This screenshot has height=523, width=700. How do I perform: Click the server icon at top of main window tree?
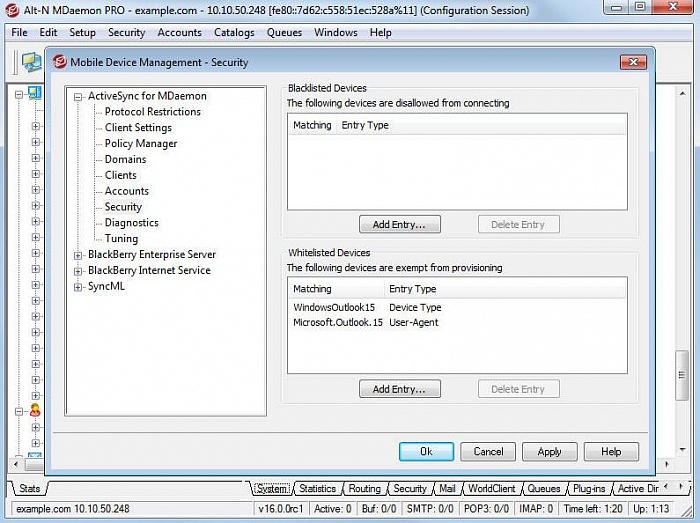[x=35, y=93]
